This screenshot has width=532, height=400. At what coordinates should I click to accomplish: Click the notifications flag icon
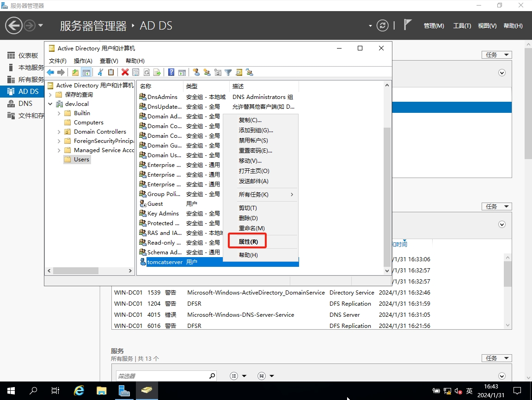click(407, 25)
